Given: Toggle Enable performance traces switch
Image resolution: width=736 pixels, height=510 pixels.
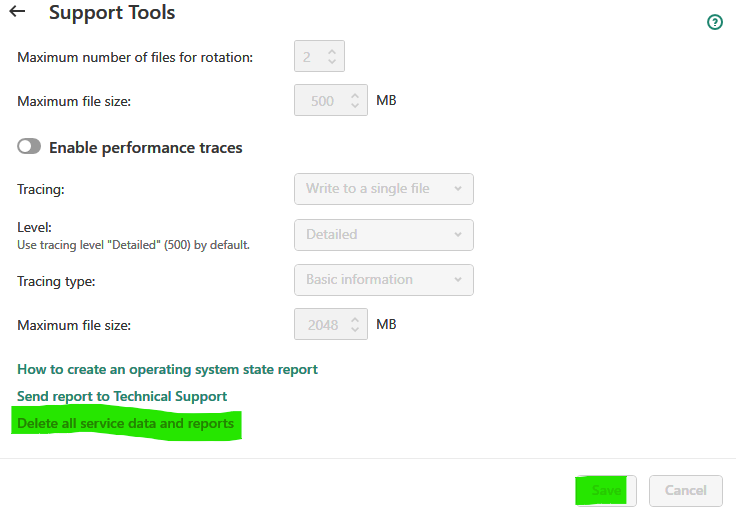Looking at the screenshot, I should click(x=29, y=147).
